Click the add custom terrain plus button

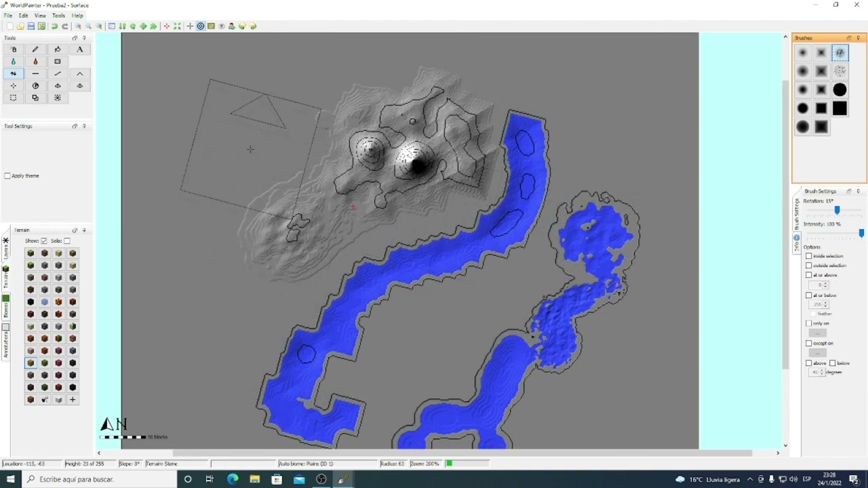pyautogui.click(x=73, y=400)
